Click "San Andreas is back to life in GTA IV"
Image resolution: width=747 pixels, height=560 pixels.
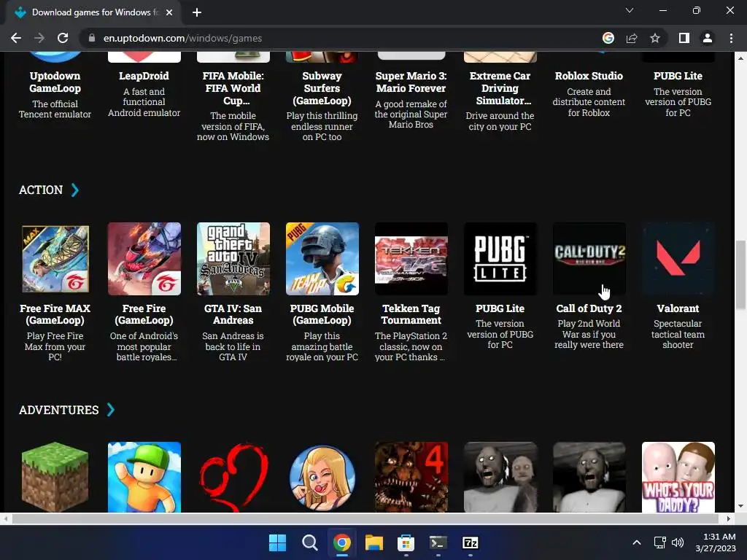(233, 346)
